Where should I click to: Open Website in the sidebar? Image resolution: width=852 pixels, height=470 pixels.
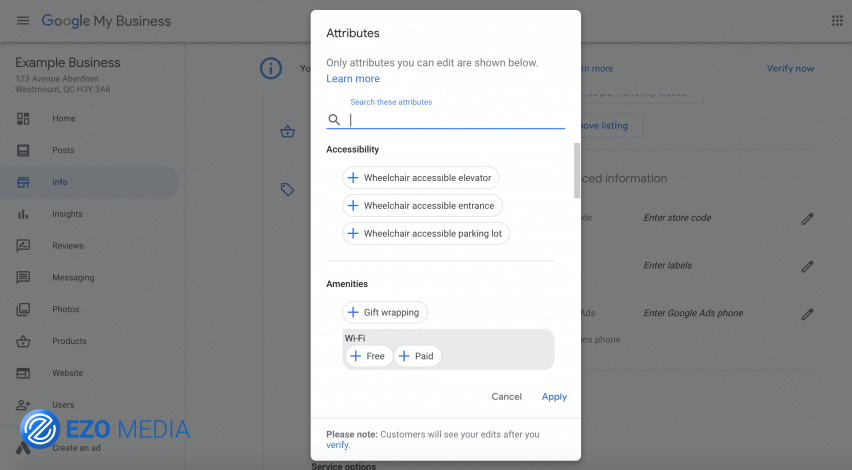point(68,373)
